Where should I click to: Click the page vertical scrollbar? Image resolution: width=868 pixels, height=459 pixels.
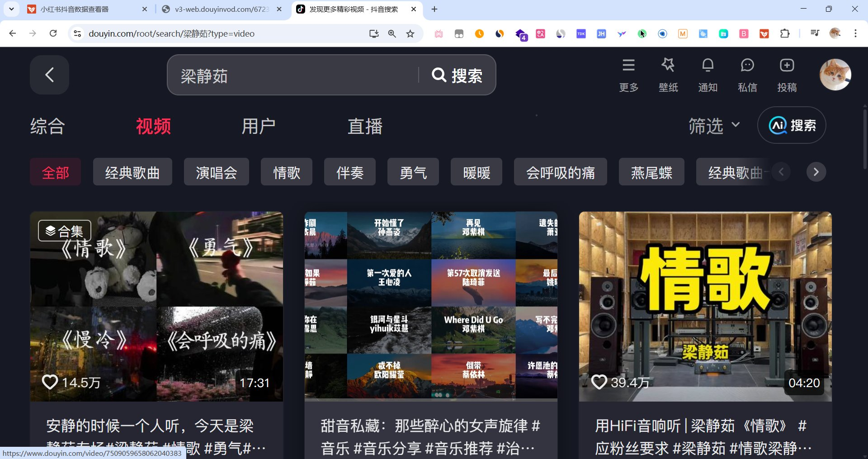[x=865, y=140]
